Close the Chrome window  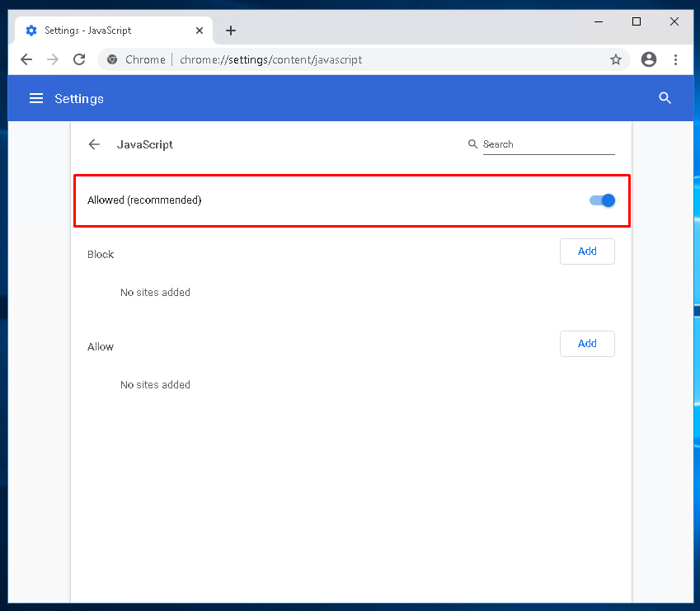click(674, 21)
